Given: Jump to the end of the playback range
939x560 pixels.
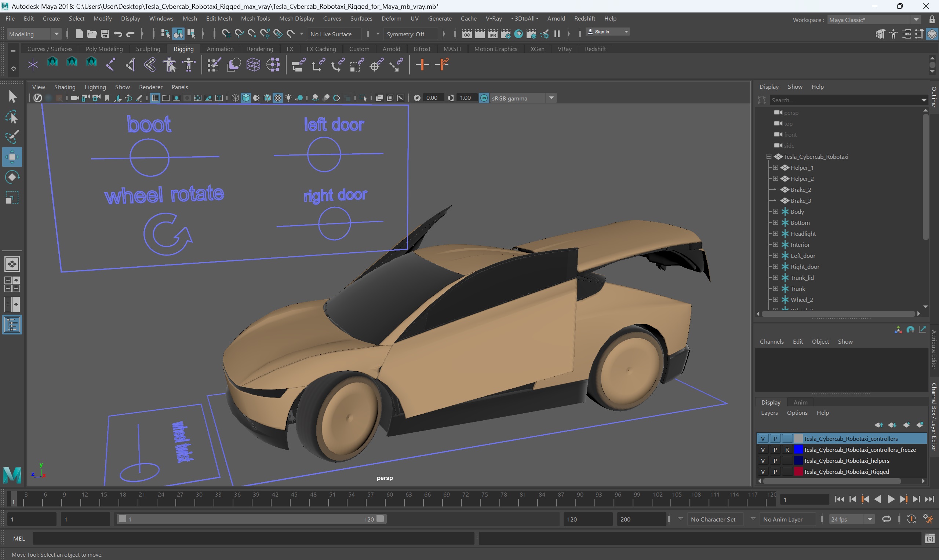Looking at the screenshot, I should click(929, 499).
